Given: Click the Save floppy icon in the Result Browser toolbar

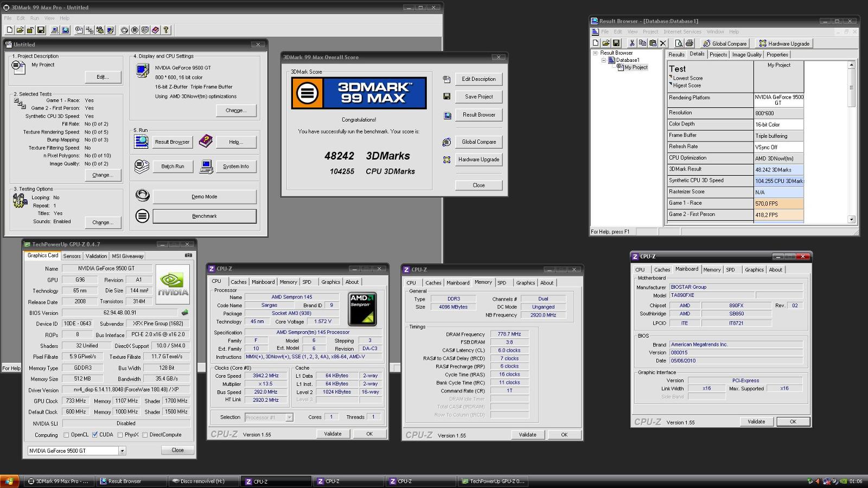Looking at the screenshot, I should click(616, 43).
